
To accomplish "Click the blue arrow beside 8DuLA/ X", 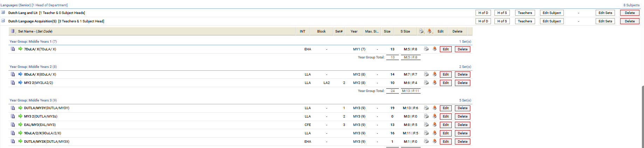I will [20, 74].
